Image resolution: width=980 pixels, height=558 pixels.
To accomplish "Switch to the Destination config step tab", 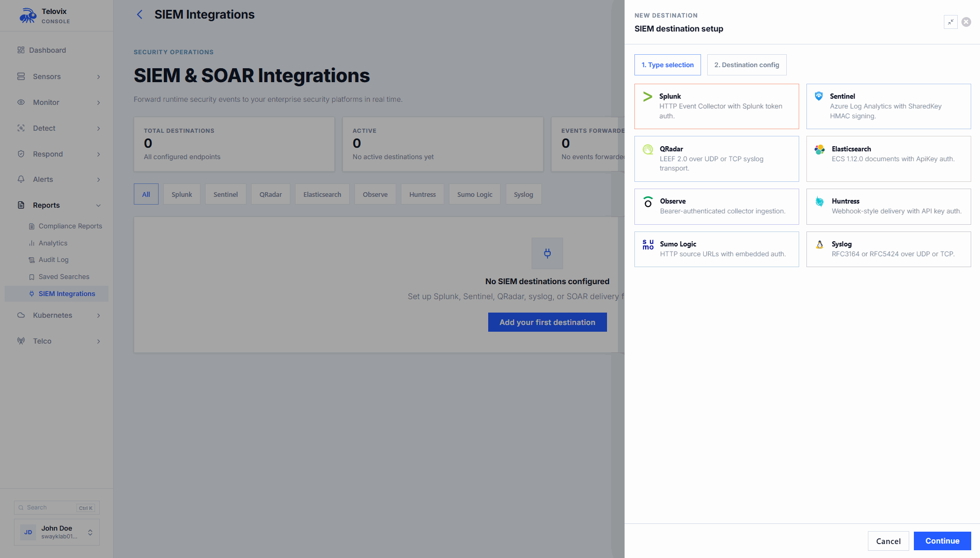I will coord(746,65).
